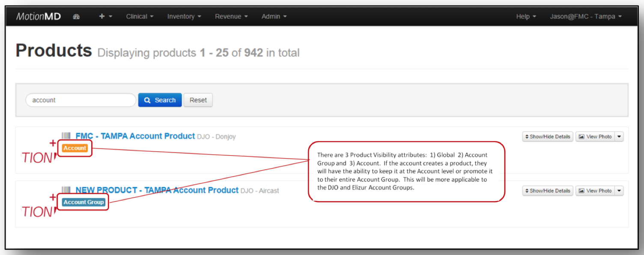
Task: Click the MotionMD logo
Action: pos(39,17)
